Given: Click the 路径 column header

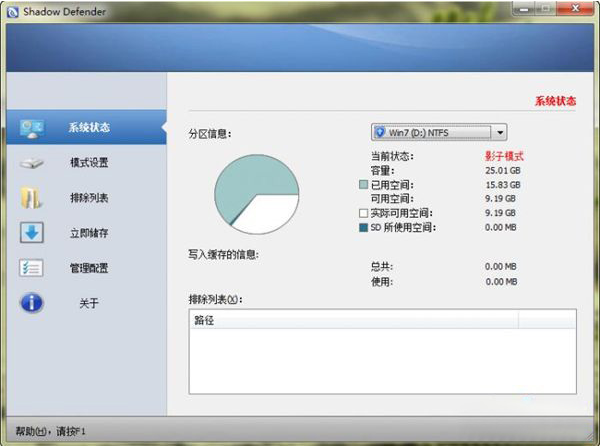Looking at the screenshot, I should click(204, 320).
